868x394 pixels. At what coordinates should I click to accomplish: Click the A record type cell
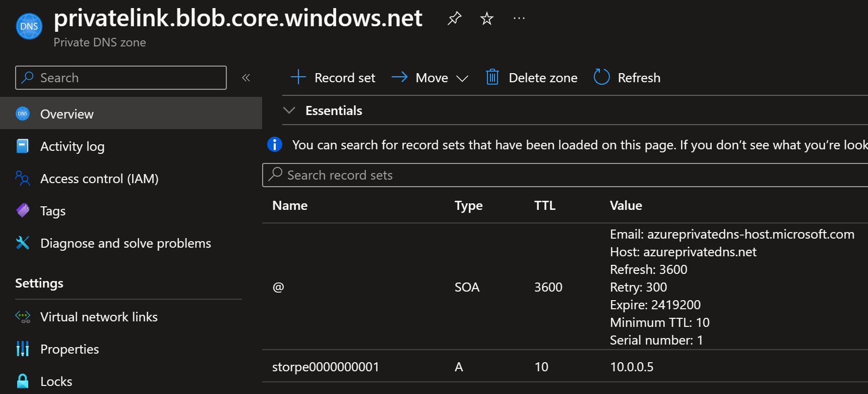coord(459,367)
